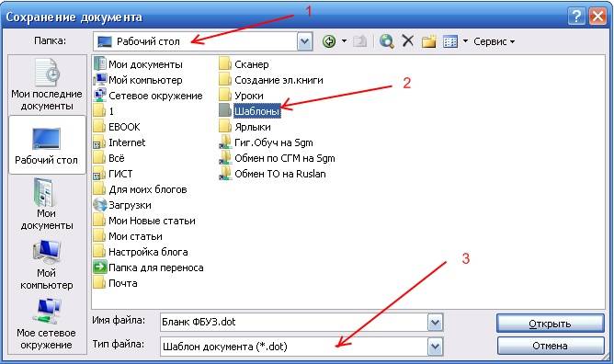Image resolution: width=614 pixels, height=364 pixels.
Task: Click the Отмена button
Action: (551, 346)
